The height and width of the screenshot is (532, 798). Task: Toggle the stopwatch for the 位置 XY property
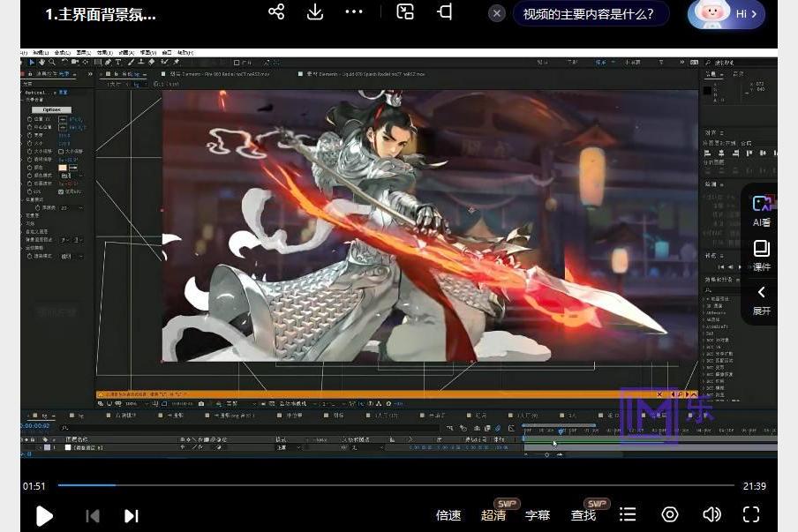[29, 119]
